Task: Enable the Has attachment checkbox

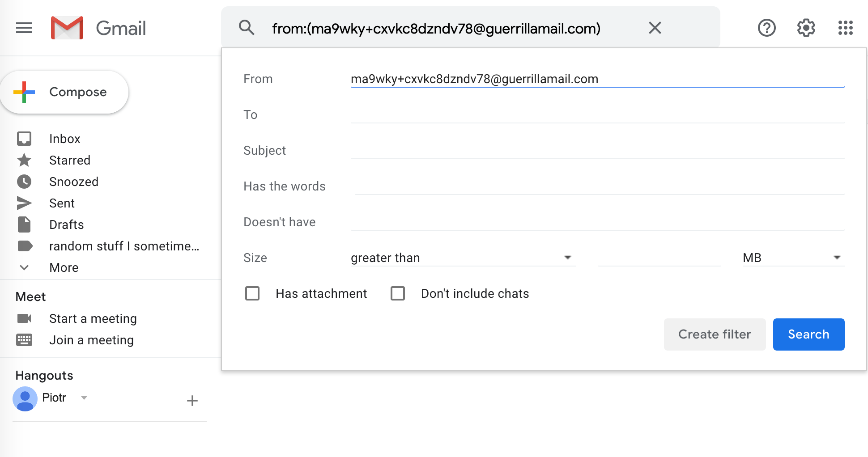Action: click(x=252, y=294)
